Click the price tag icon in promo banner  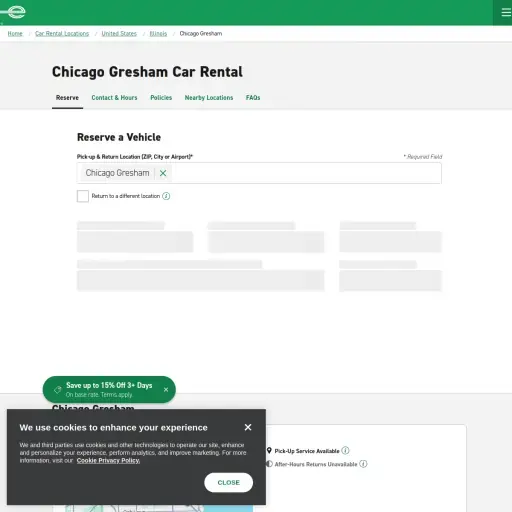58,389
